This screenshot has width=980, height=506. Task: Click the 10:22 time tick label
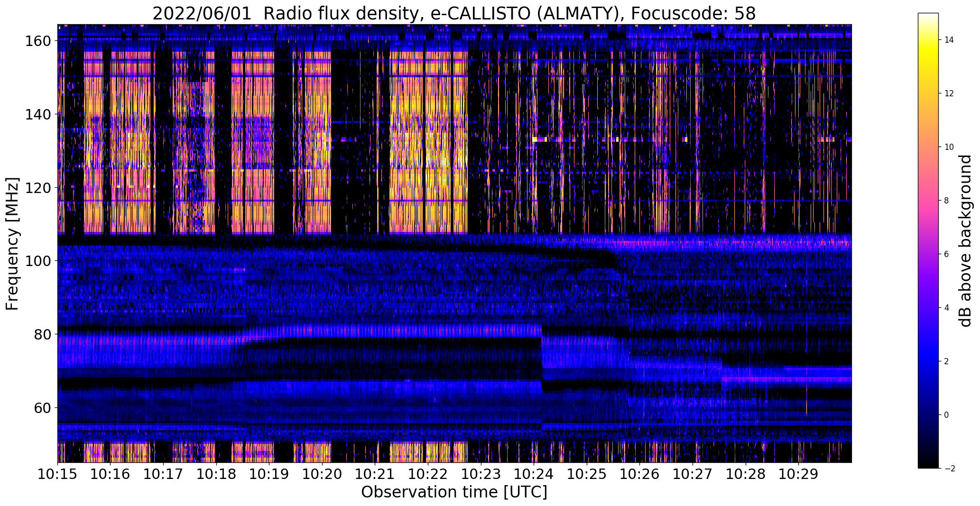428,474
